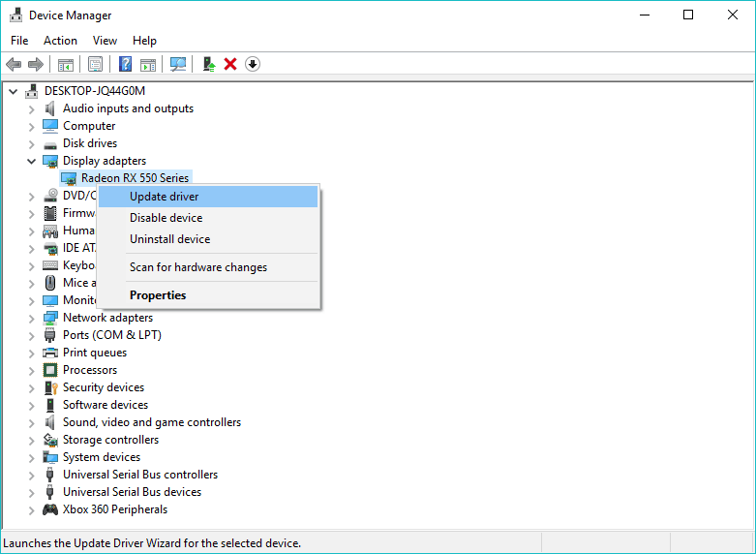756x554 pixels.
Task: Select the Software devices label
Action: pos(106,405)
